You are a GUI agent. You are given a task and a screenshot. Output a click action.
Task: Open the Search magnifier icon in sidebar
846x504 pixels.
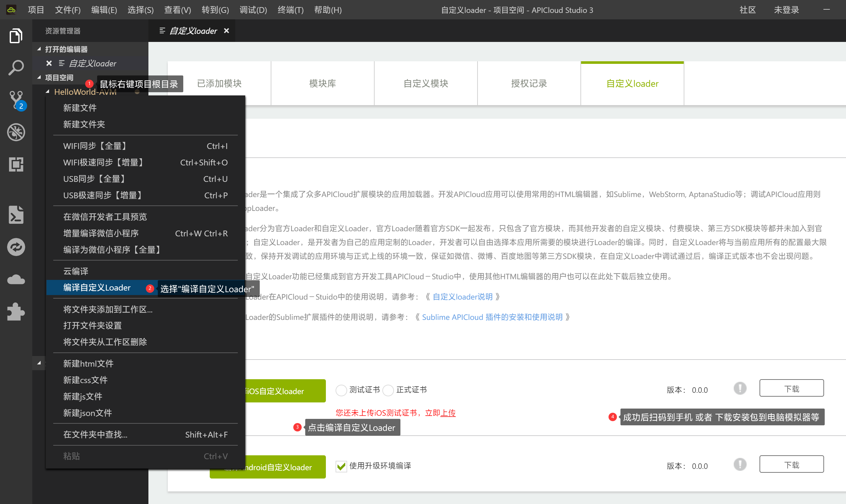coord(15,68)
